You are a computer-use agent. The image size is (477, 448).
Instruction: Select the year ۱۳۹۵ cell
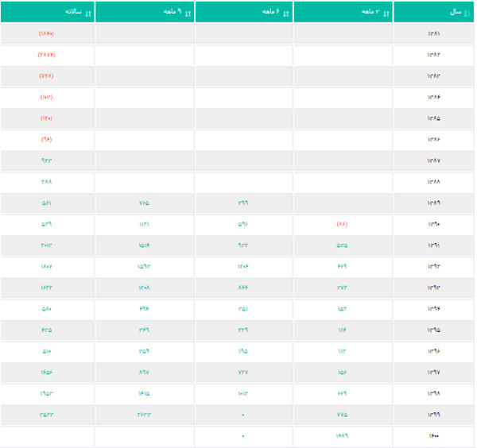click(433, 330)
